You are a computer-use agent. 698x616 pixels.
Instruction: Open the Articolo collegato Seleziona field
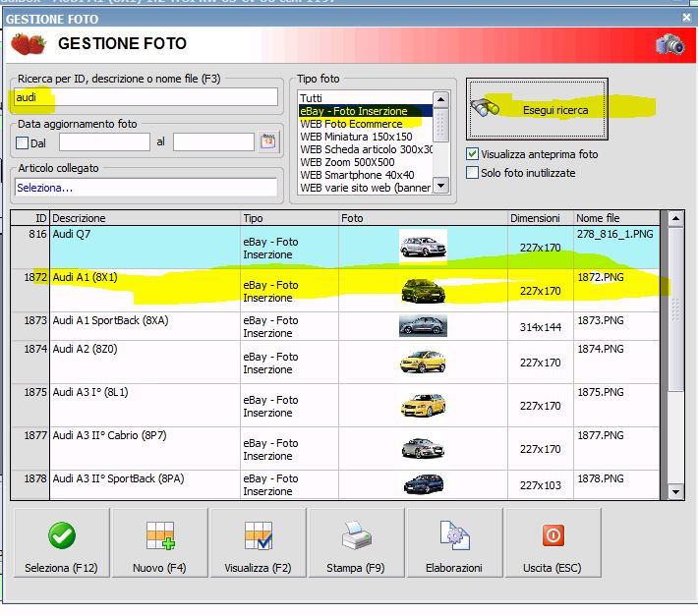coord(145,188)
